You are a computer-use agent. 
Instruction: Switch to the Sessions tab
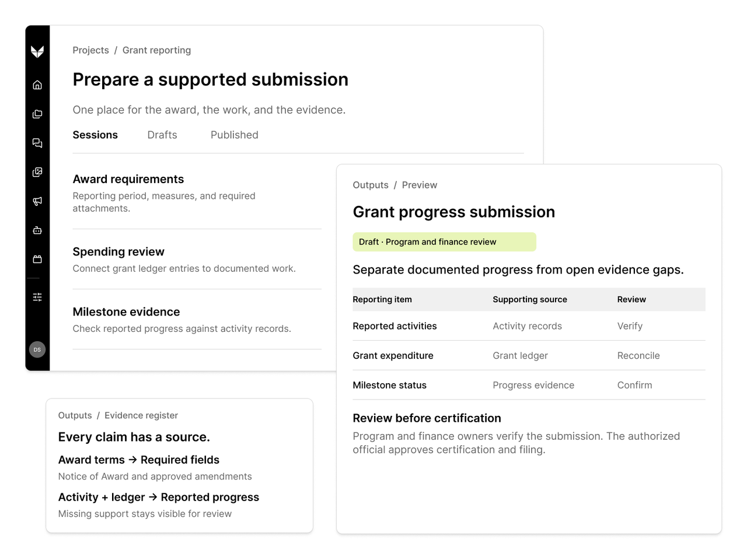pyautogui.click(x=95, y=135)
